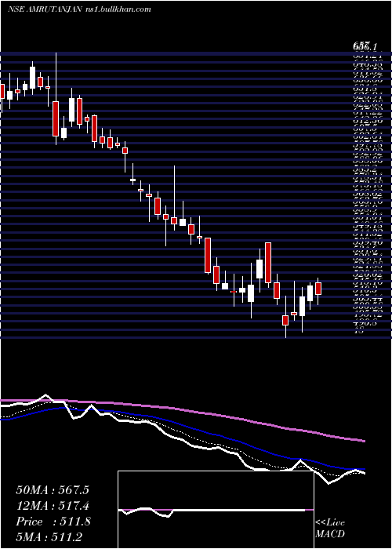
Task: Click the <<Live MACD label
Action: (330, 529)
